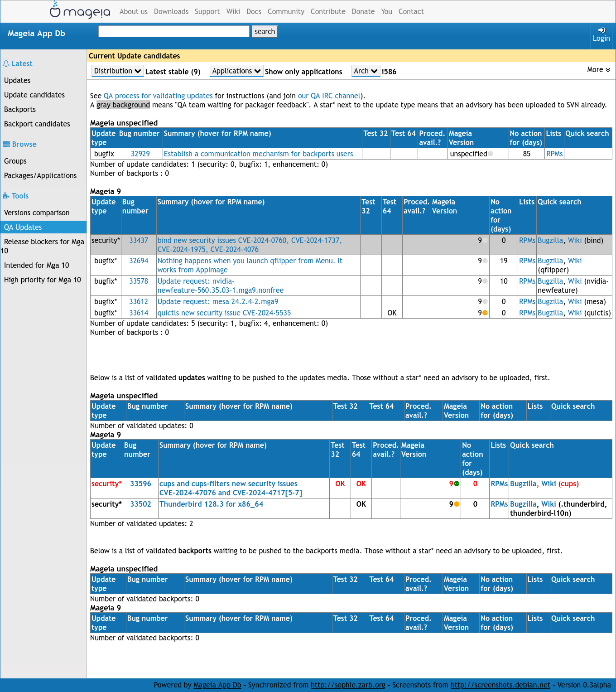Open Versions comparison tool
The height and width of the screenshot is (692, 616).
[x=37, y=213]
